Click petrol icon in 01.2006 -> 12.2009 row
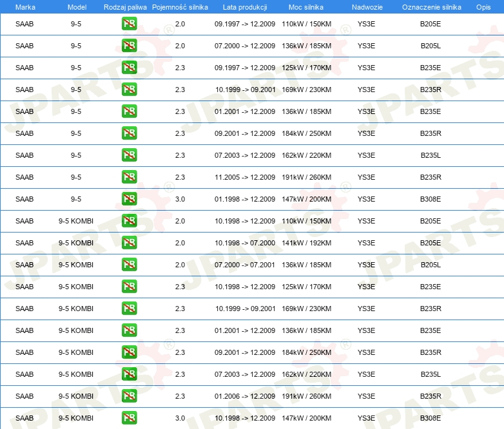 coord(129,396)
